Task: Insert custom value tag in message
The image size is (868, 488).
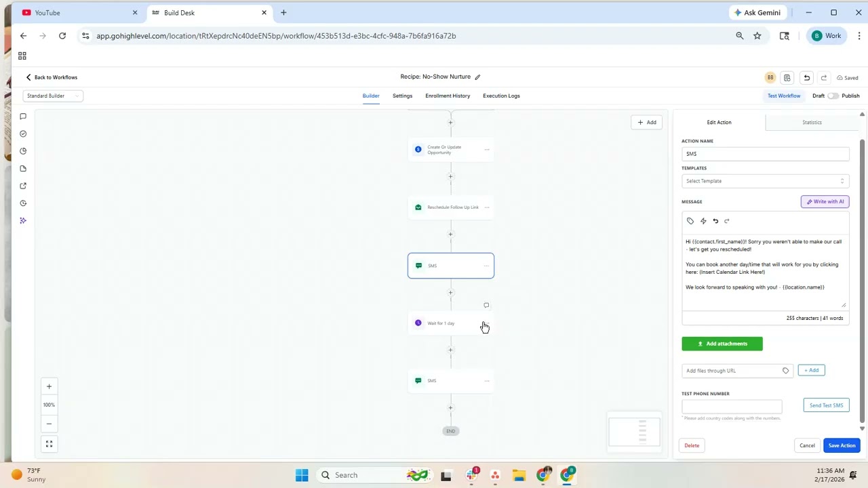Action: click(x=690, y=221)
